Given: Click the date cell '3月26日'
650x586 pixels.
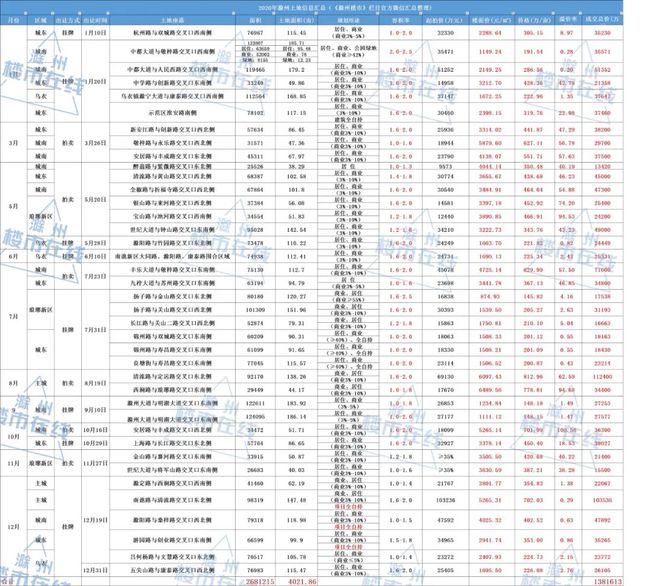Looking at the screenshot, I should (x=95, y=143).
